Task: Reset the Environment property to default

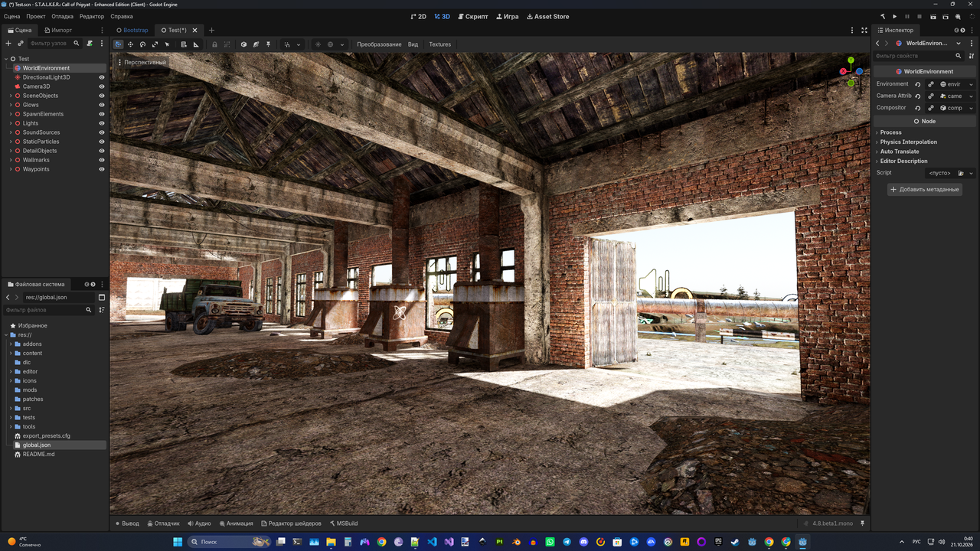Action: click(x=917, y=84)
